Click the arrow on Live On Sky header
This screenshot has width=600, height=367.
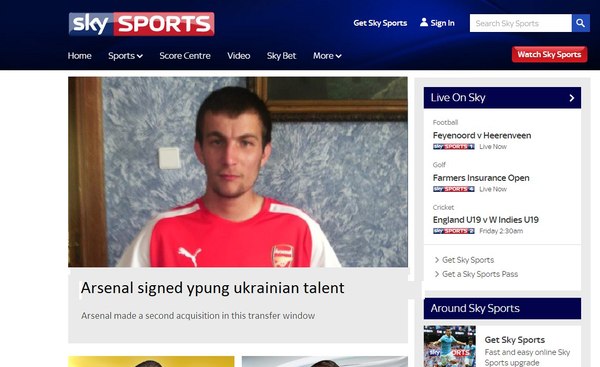pos(572,98)
